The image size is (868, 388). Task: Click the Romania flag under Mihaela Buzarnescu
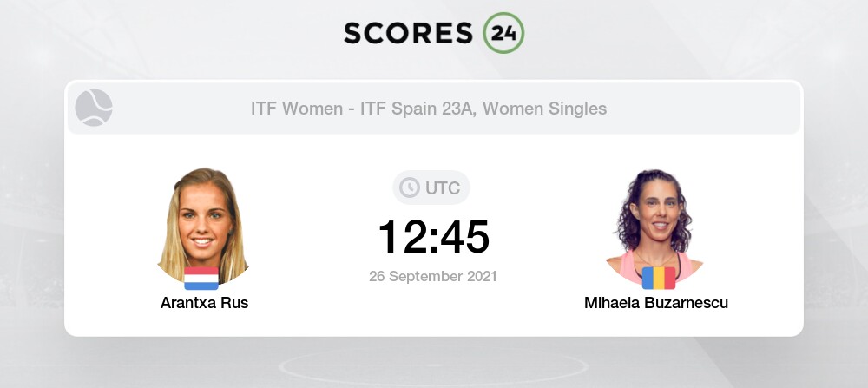659,279
